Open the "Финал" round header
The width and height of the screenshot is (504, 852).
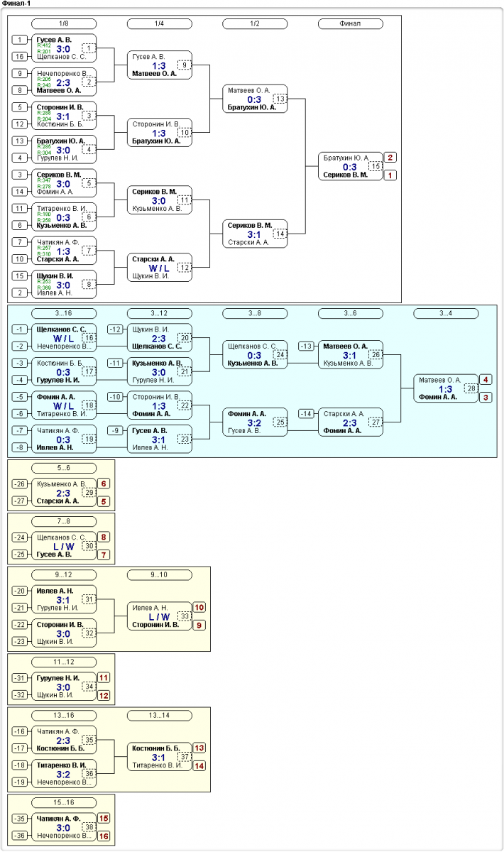point(349,24)
